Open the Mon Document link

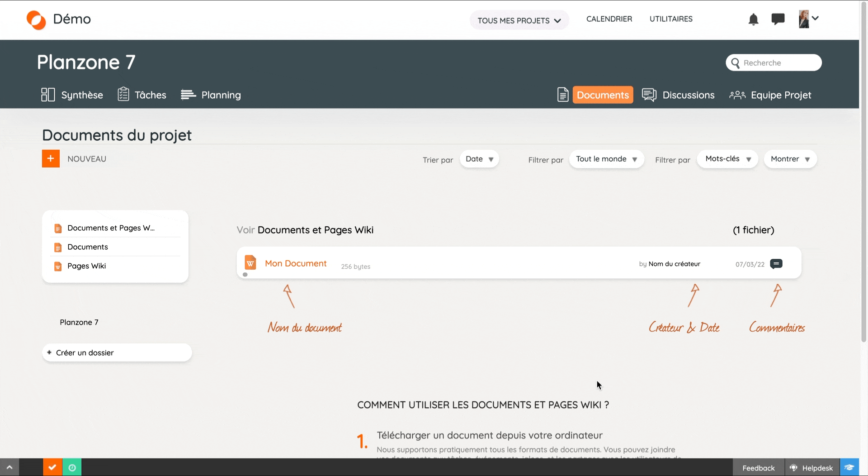[296, 263]
